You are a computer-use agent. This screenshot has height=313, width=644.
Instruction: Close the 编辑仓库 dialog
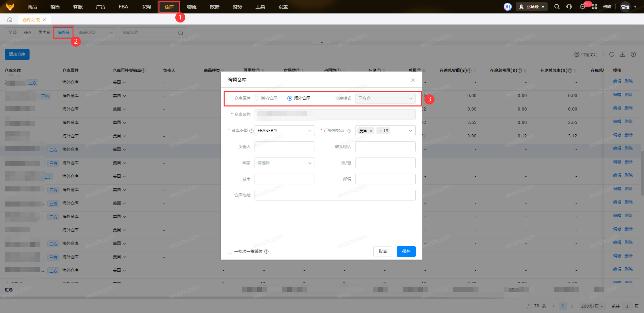coord(413,80)
